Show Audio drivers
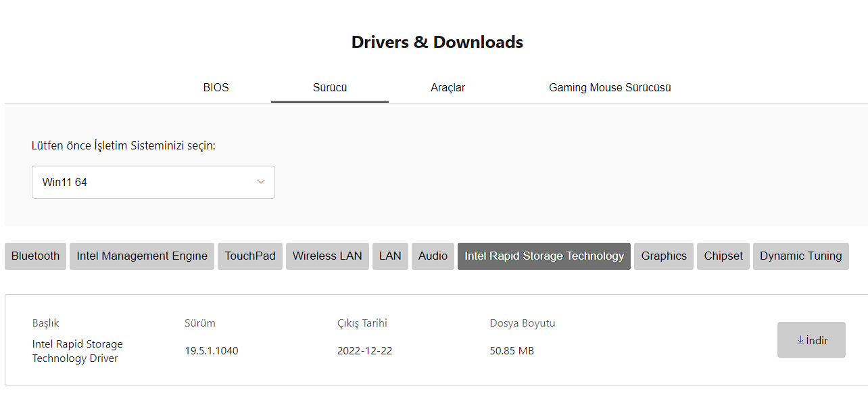Viewport: 868px width, 399px height. click(433, 256)
